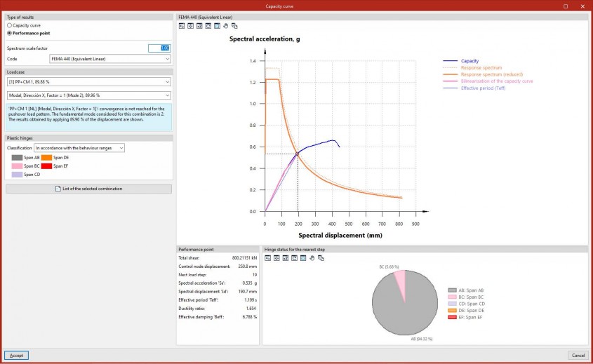
Task: Click Control node displacement value 250.8 mm
Action: coord(248,267)
